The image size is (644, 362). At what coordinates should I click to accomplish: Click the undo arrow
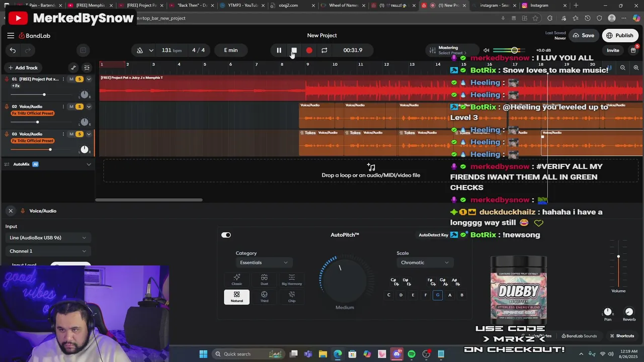tap(13, 50)
